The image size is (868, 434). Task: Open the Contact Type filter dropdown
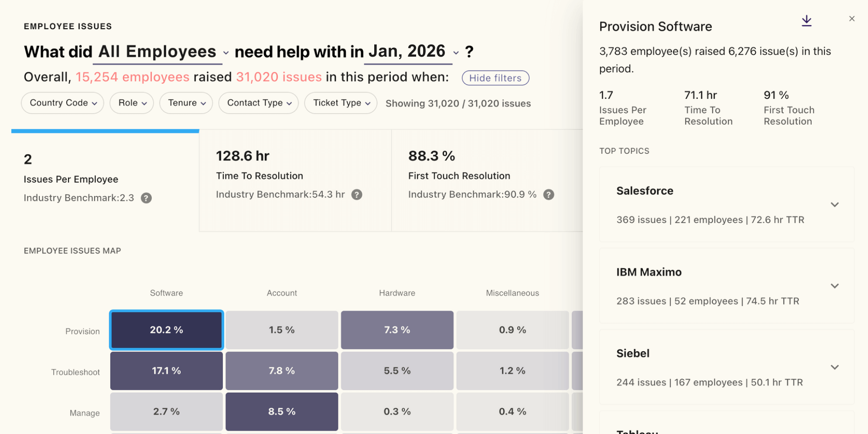pyautogui.click(x=259, y=103)
